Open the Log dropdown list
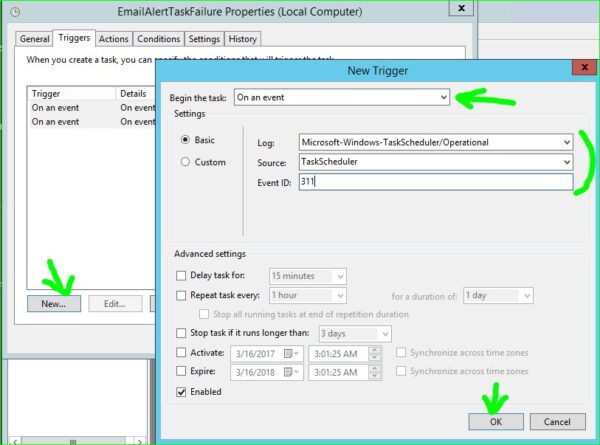This screenshot has width=600, height=445. click(567, 142)
